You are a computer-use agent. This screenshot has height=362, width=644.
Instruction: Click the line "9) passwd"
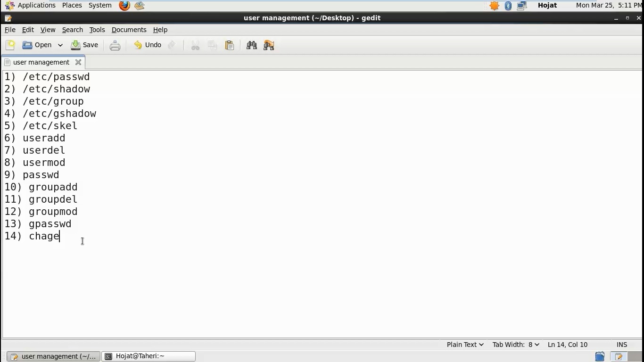[32, 175]
